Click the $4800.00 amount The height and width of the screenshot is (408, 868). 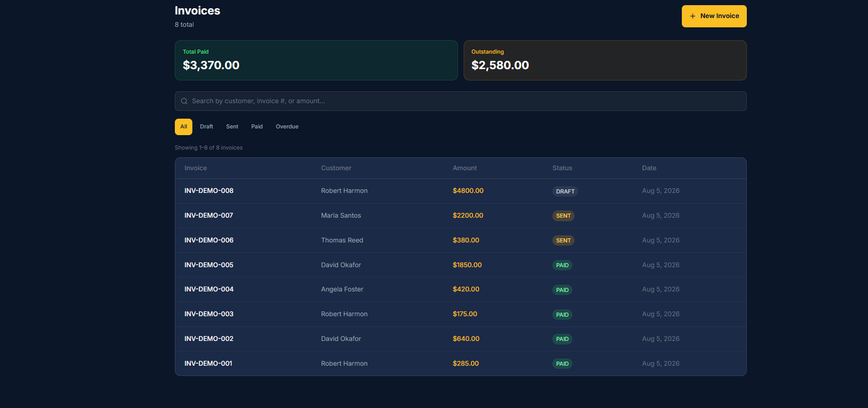(x=468, y=191)
